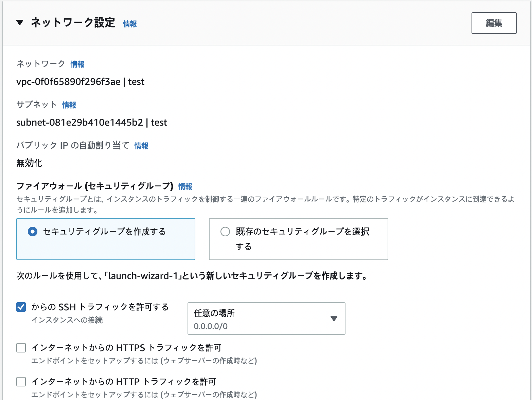Open the 情報 link for ネットワーク
The image size is (532, 400).
(x=77, y=64)
